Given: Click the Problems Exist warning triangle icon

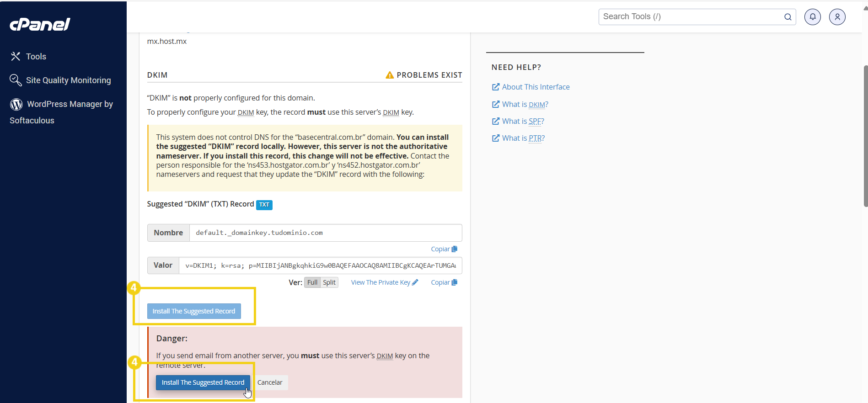Looking at the screenshot, I should pos(390,75).
